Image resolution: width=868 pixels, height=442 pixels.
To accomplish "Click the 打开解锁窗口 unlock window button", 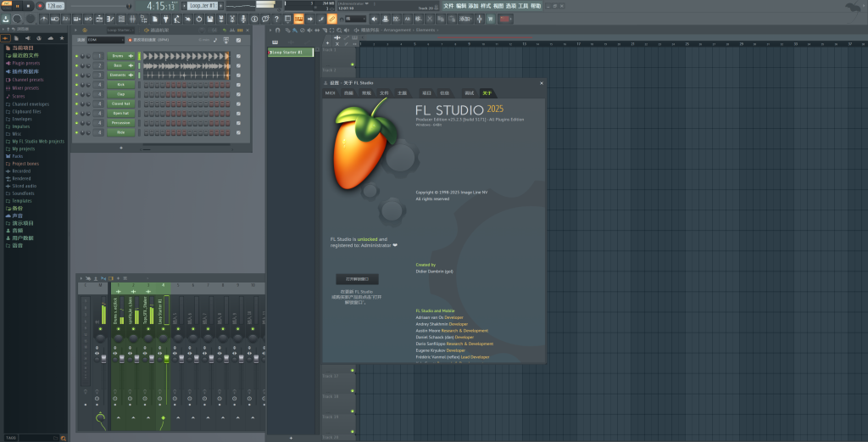I will 357,278.
